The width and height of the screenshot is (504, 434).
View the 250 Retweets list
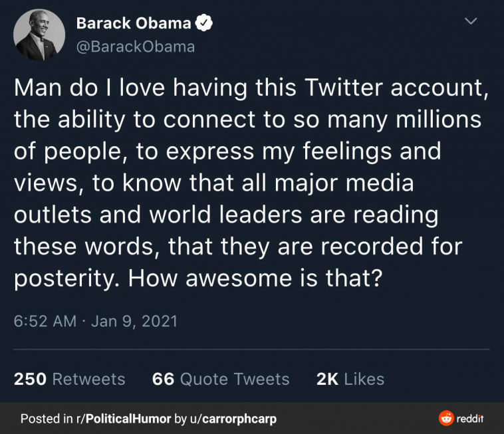click(x=70, y=380)
